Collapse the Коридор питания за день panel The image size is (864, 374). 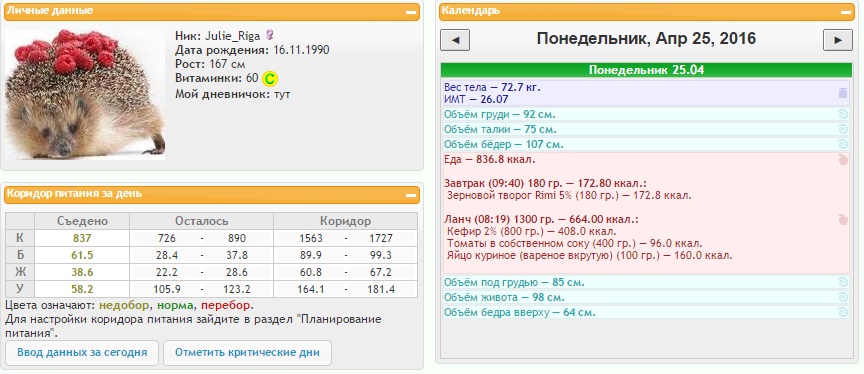[411, 195]
